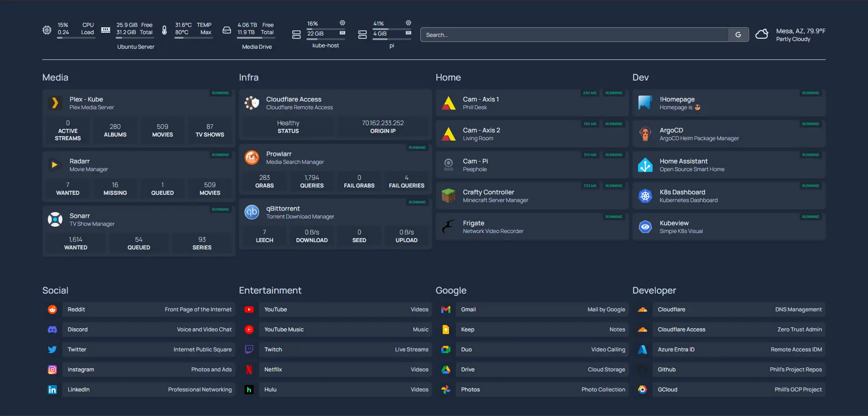Click the Google Photos pinwheel icon

pyautogui.click(x=446, y=390)
